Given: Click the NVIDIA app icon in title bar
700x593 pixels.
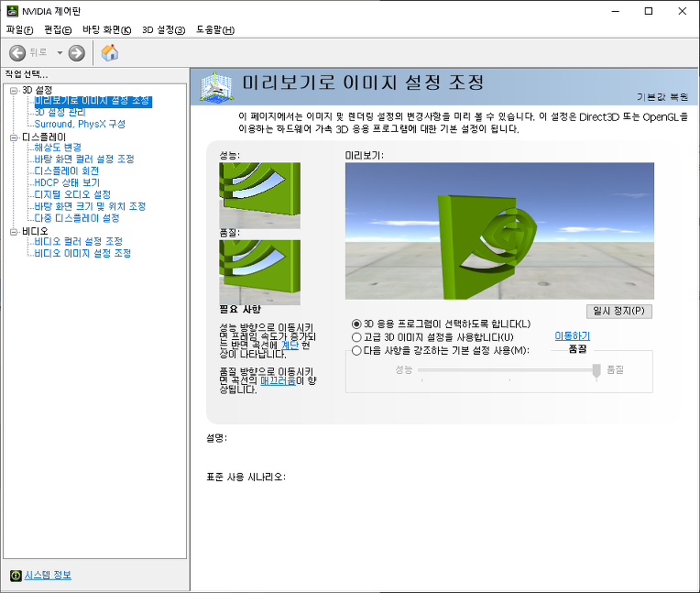Looking at the screenshot, I should click(x=12, y=11).
